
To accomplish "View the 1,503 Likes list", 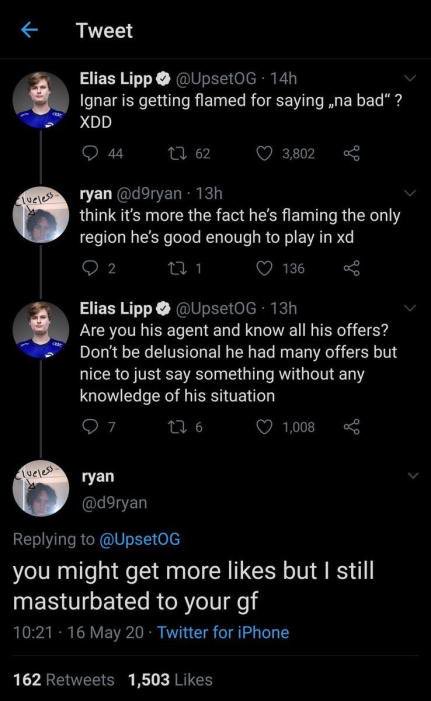I will click(170, 680).
